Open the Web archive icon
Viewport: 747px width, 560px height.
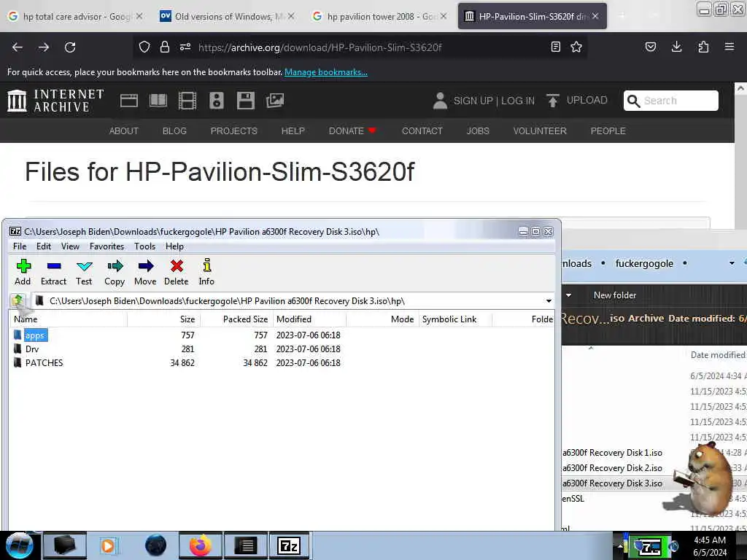[x=128, y=101]
